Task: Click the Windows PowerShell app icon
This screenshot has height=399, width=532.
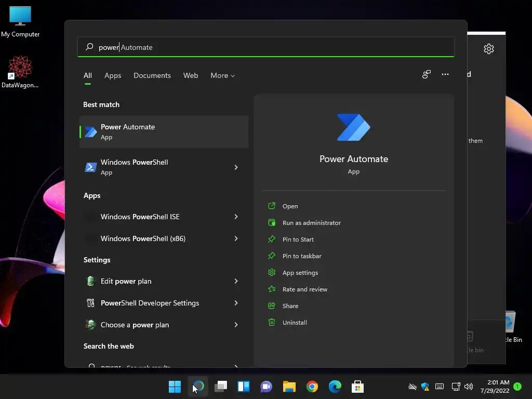Action: [x=90, y=167]
